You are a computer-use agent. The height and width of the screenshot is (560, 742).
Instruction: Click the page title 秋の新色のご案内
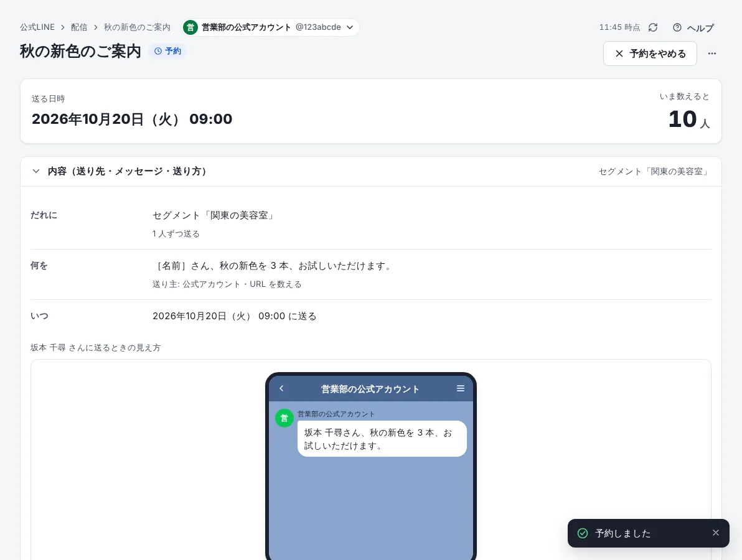click(80, 51)
